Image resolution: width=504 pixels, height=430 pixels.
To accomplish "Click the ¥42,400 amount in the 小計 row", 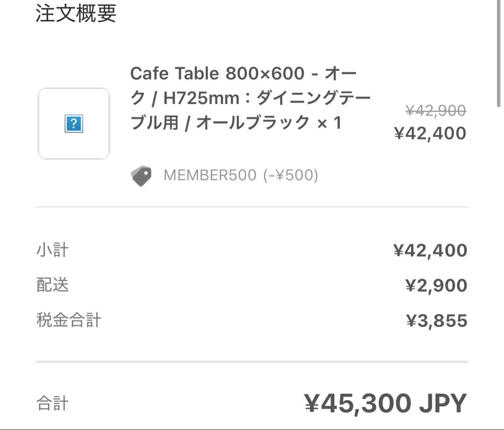I will click(x=430, y=251).
